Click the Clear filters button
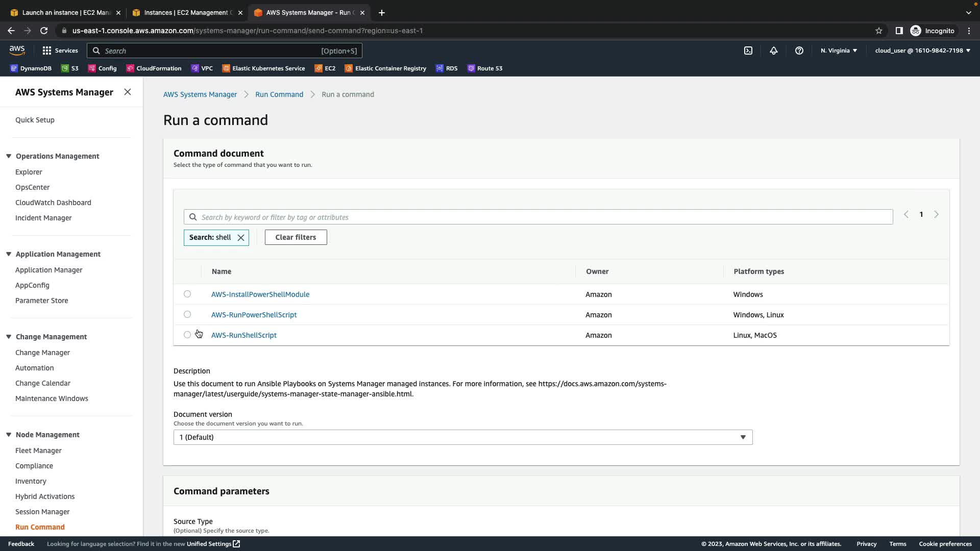980x551 pixels. click(x=296, y=237)
